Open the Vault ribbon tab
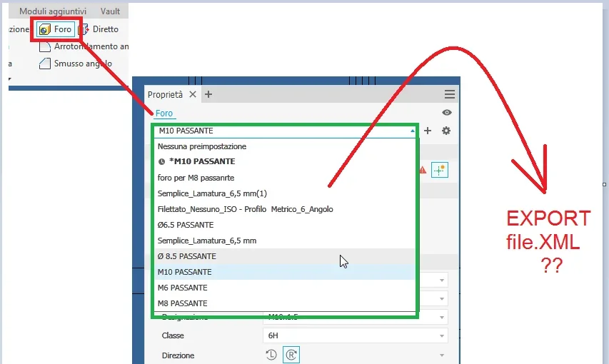609x364 pixels. (x=110, y=11)
